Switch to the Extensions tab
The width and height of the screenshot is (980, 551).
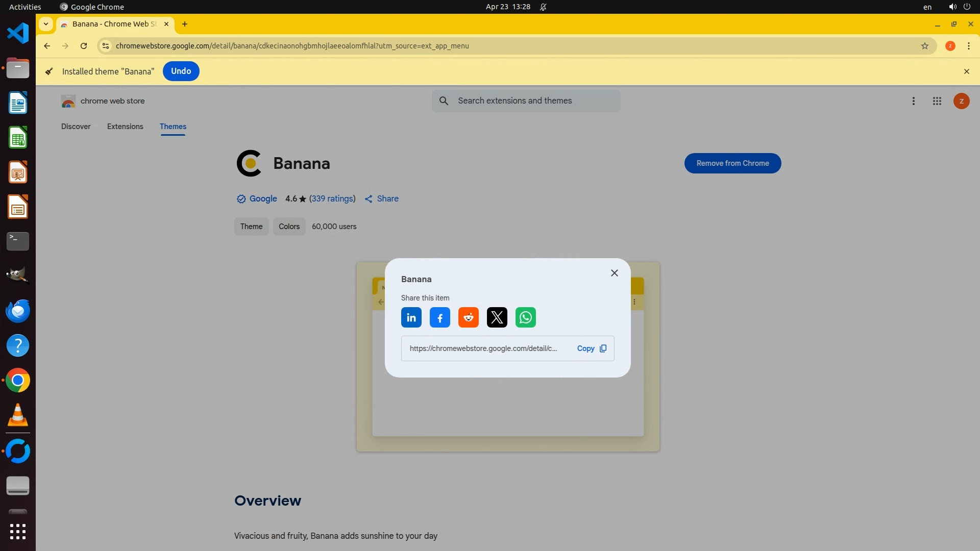125,127
